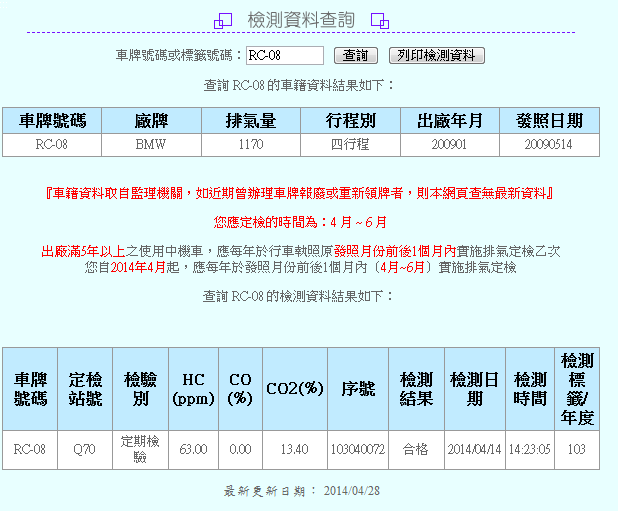618x511 pixels.
Task: Click the 200901 manufacture date cell
Action: 450,145
